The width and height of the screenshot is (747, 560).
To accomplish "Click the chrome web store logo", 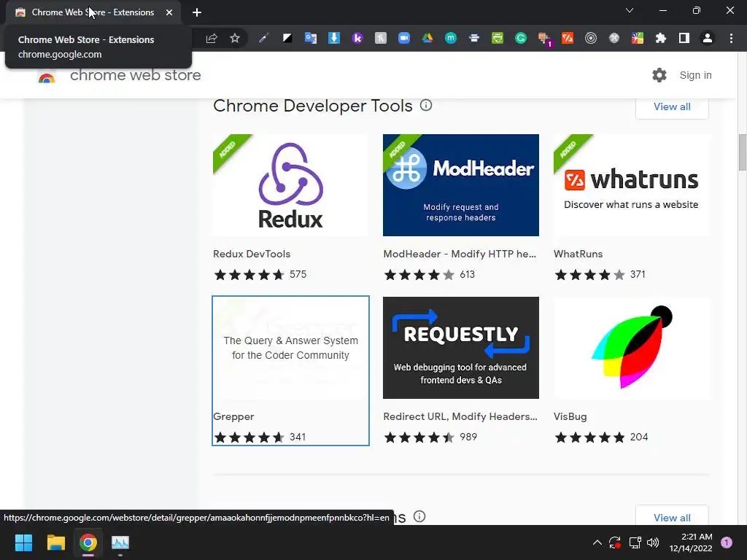I will tap(47, 77).
